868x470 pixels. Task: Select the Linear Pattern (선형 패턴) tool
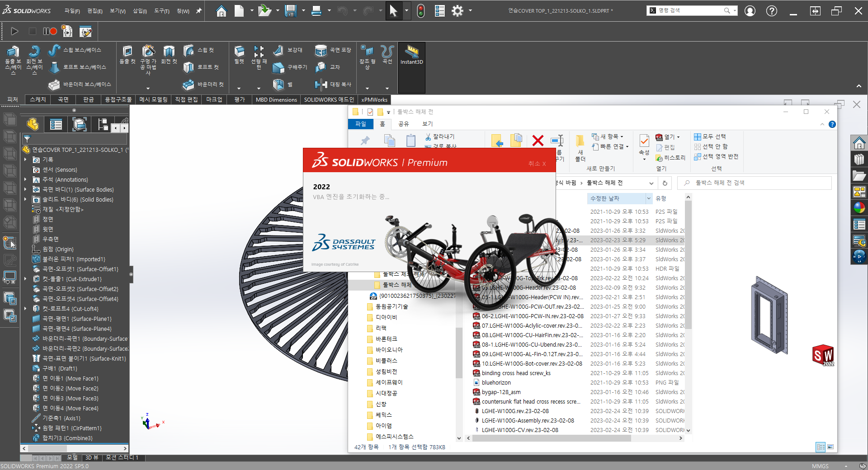click(x=259, y=57)
